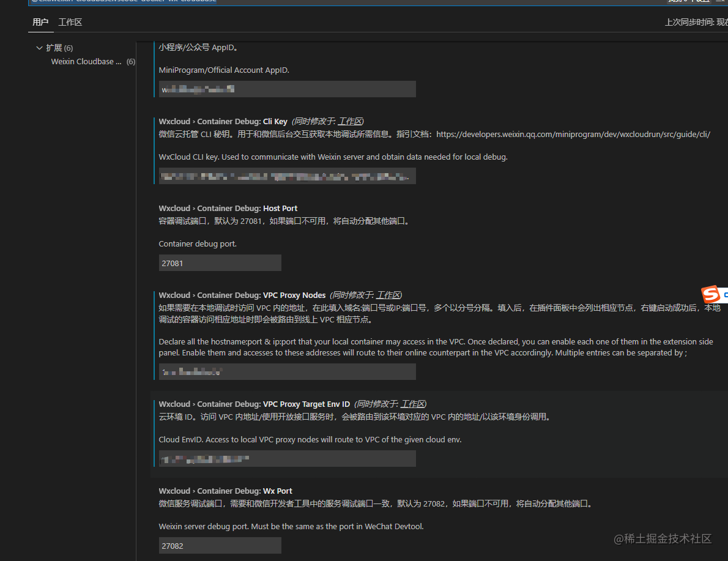728x561 pixels.
Task: Click the 上次同步时间 sync status text
Action: [696, 22]
